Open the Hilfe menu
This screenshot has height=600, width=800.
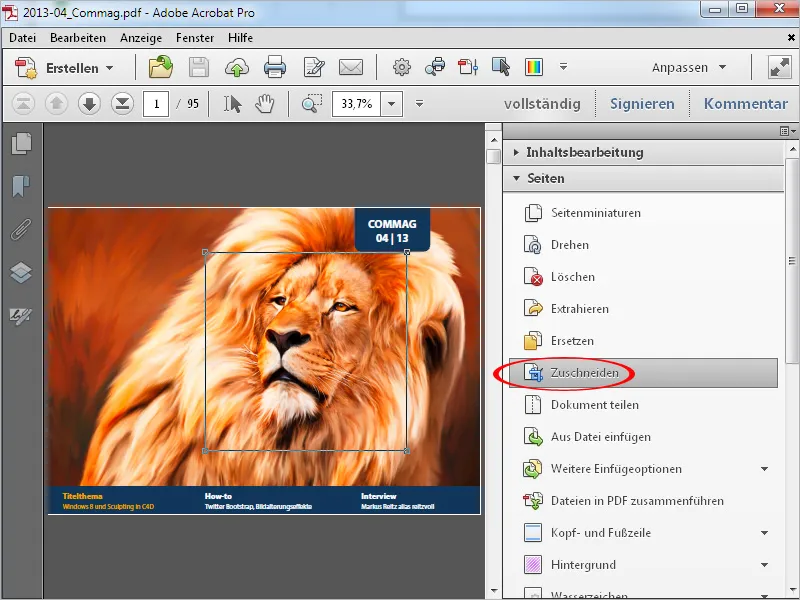(240, 38)
